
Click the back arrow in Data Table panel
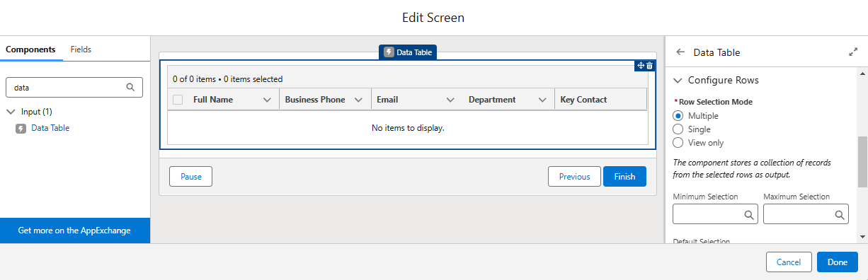[x=681, y=52]
